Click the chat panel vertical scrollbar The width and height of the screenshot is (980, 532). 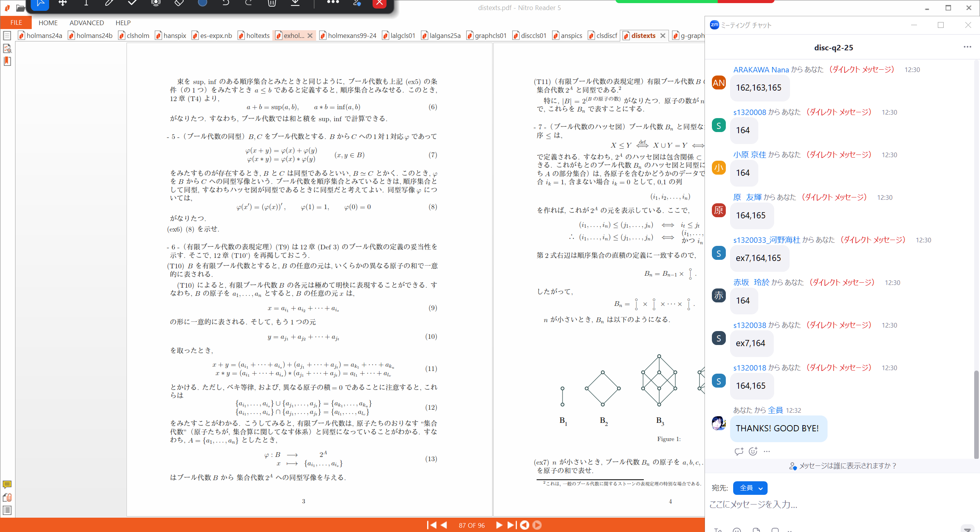[x=976, y=414]
